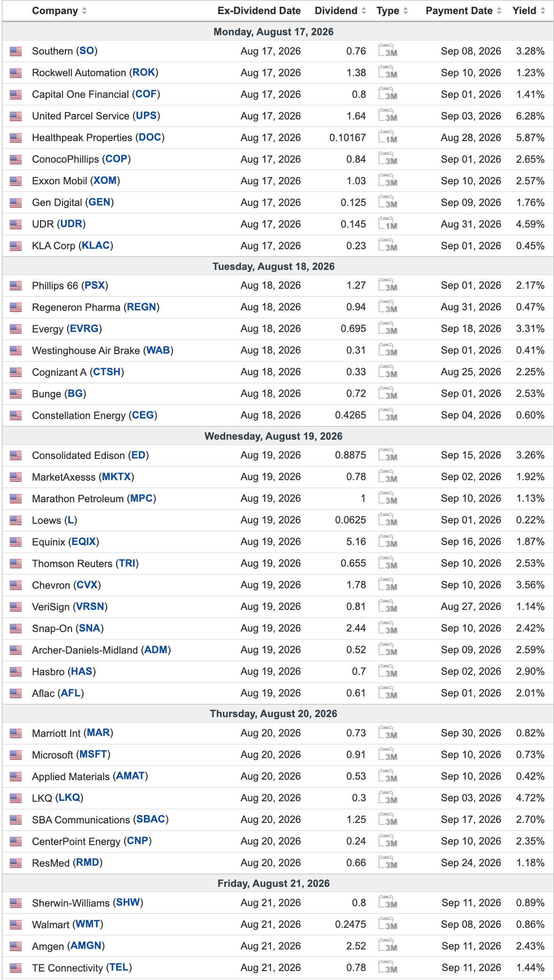Viewport: 554px width, 980px height.
Task: Sort by Dividend column sort arrows
Action: [364, 11]
